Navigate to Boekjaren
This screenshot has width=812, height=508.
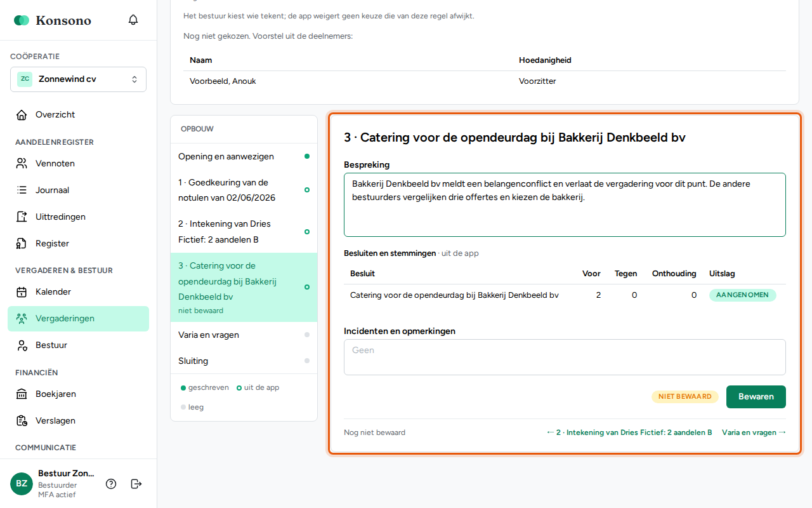click(78, 394)
